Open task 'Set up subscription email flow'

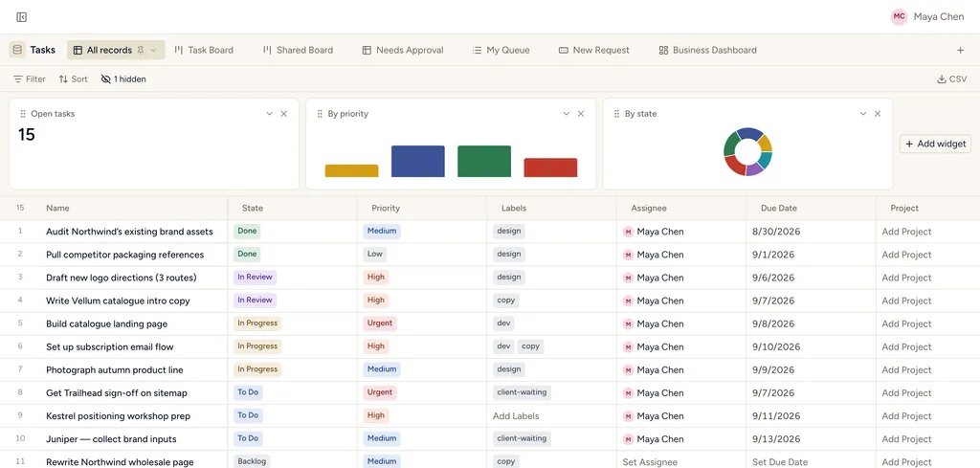(110, 346)
